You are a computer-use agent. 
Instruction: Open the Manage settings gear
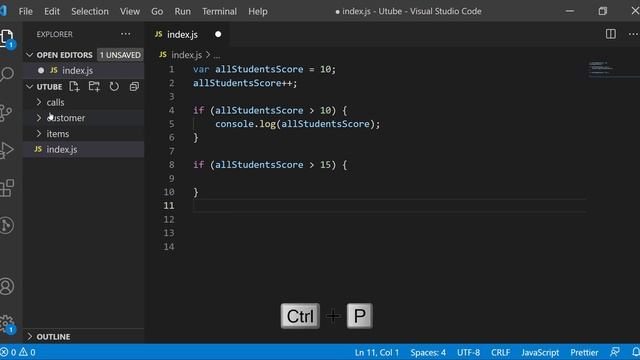click(7, 324)
